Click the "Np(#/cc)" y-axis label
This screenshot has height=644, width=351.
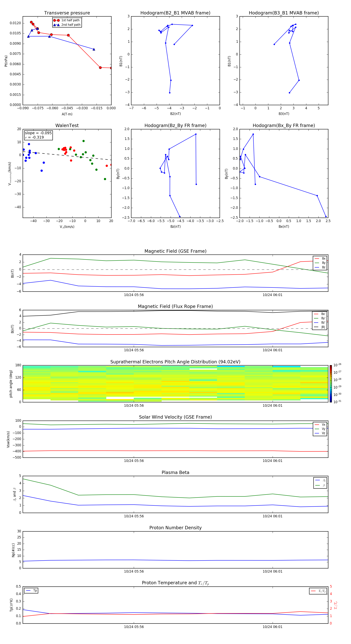pyautogui.click(x=13, y=550)
